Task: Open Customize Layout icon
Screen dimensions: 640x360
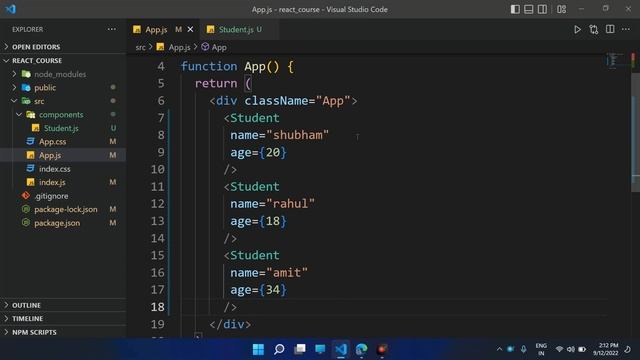Action: 562,9
